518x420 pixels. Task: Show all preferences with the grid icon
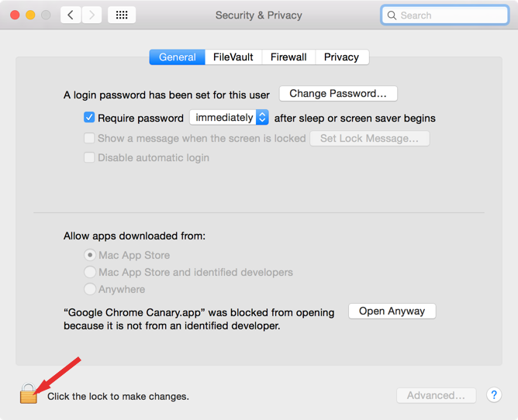(122, 15)
